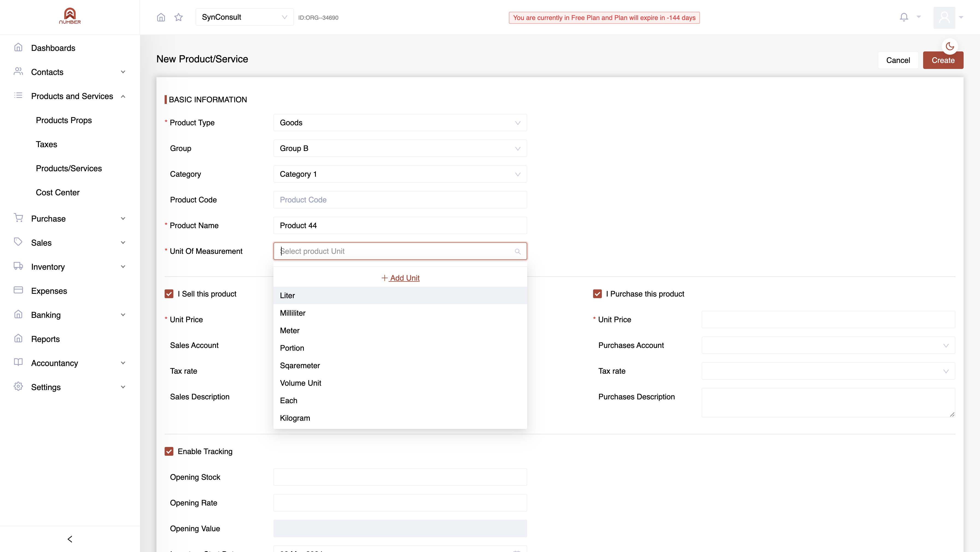Open Products Props in sidebar
Viewport: 980px width, 552px height.
[64, 120]
